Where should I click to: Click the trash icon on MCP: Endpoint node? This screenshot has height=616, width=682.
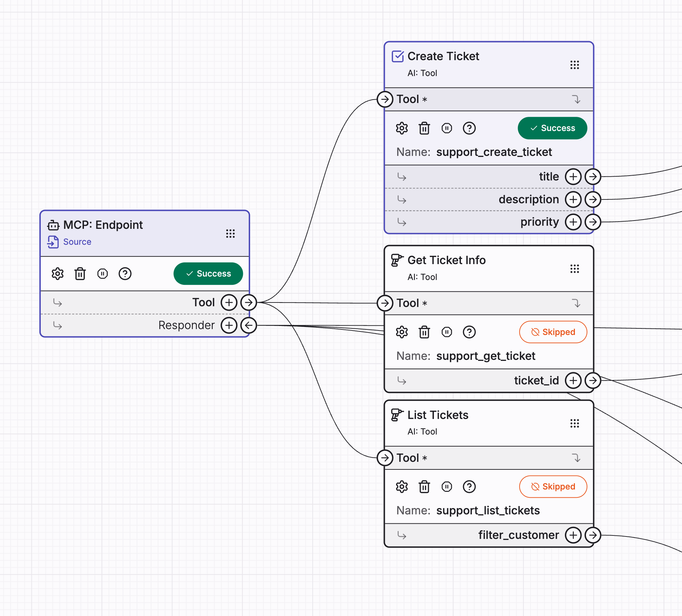pos(80,274)
